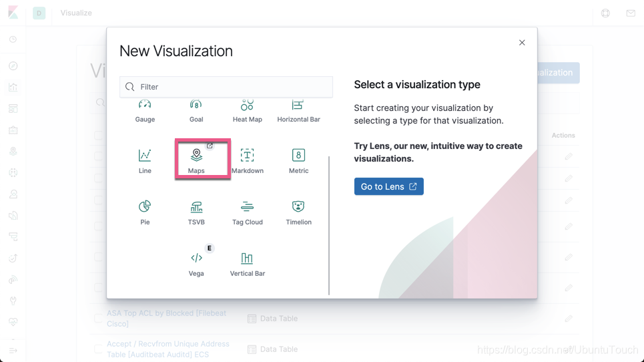Open Visualize chart icon in sidebar
The image size is (644, 362).
(13, 87)
